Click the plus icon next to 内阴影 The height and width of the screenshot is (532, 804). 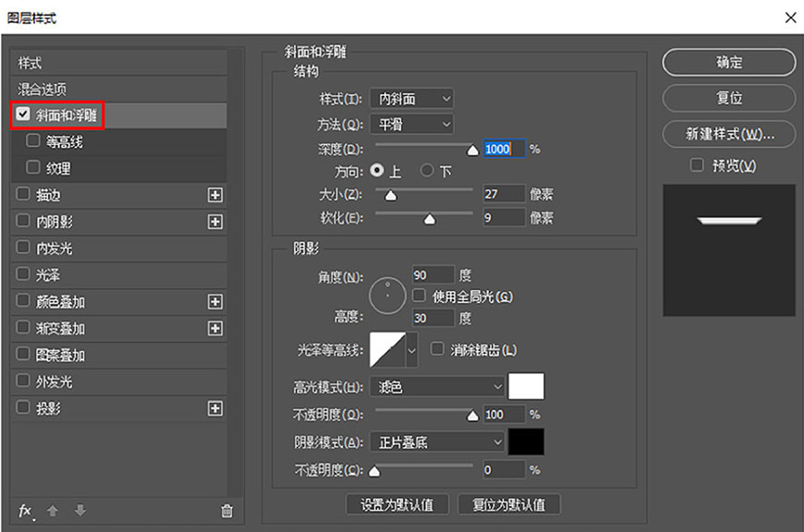click(x=215, y=222)
